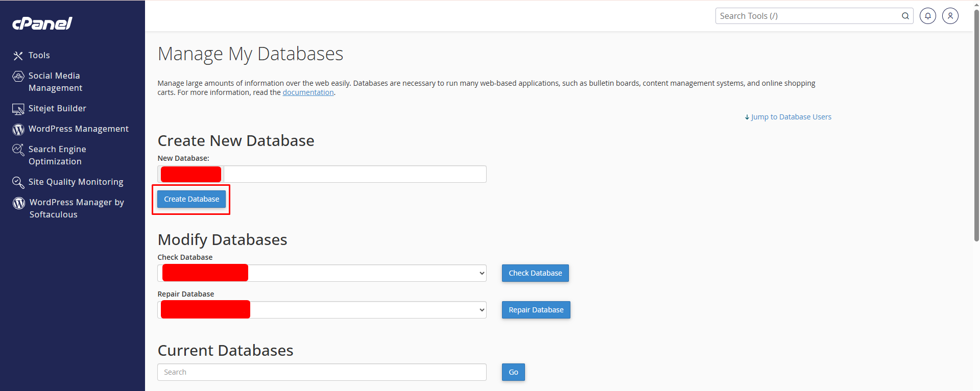Image resolution: width=980 pixels, height=391 pixels.
Task: Open the notifications bell icon
Action: [927, 16]
